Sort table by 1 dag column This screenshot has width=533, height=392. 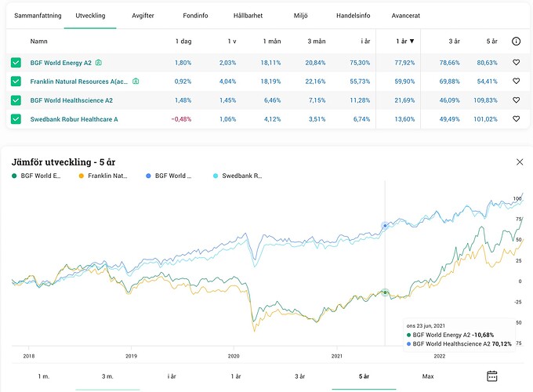[x=183, y=41]
